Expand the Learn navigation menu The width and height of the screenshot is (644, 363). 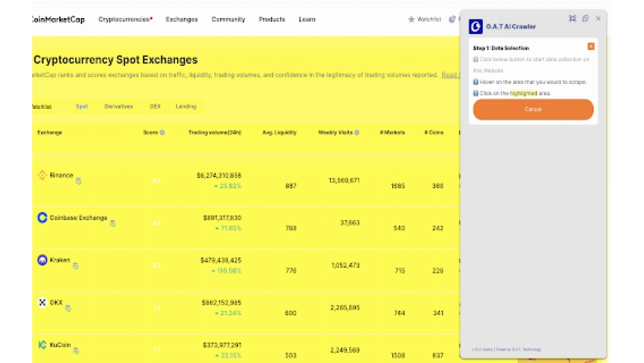coord(307,19)
